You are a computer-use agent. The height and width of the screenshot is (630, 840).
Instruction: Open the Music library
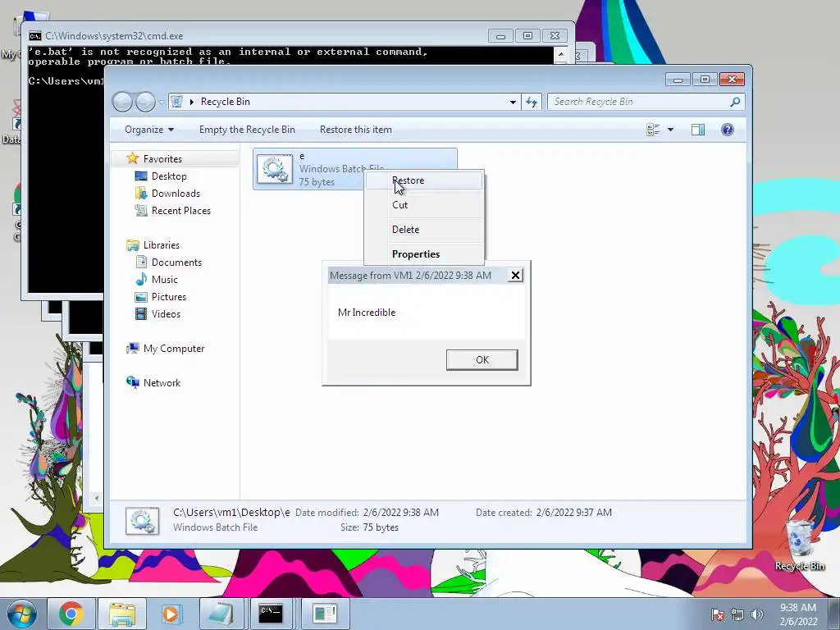tap(164, 280)
